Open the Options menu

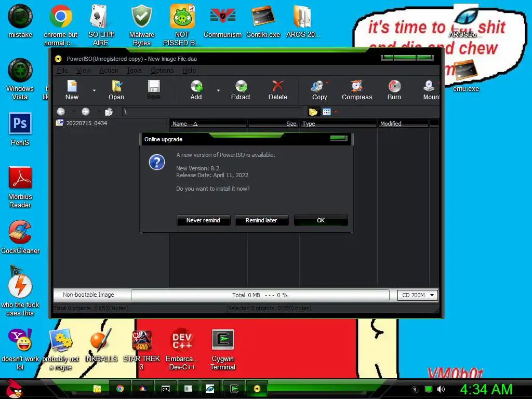pos(162,70)
